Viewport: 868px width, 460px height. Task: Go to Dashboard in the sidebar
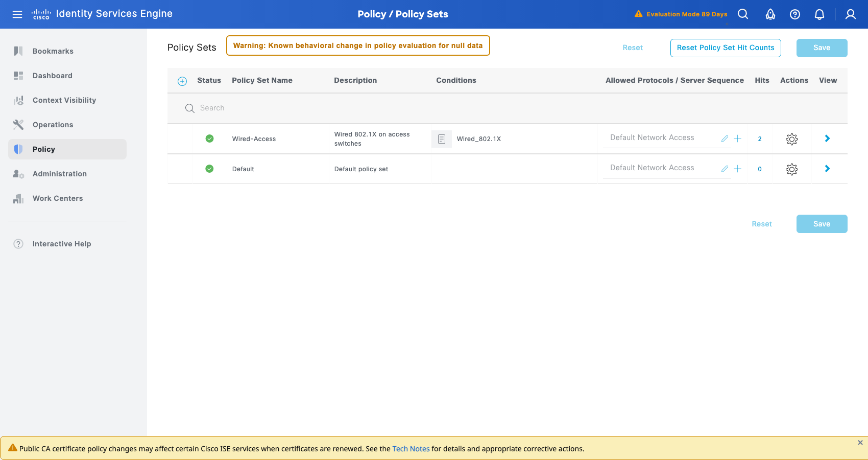click(67, 76)
